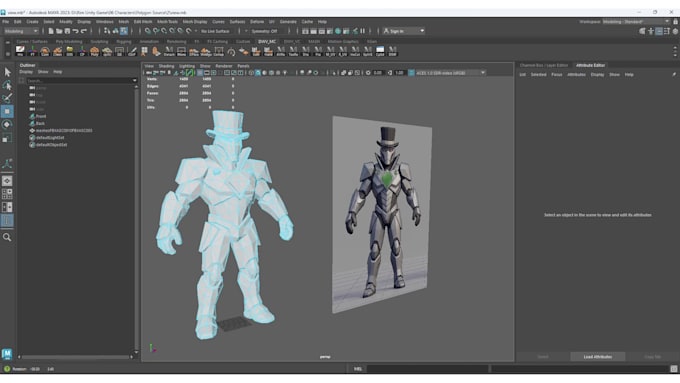This screenshot has width=680, height=383.
Task: Click the Open Scene folder icon
Action: coord(59,31)
